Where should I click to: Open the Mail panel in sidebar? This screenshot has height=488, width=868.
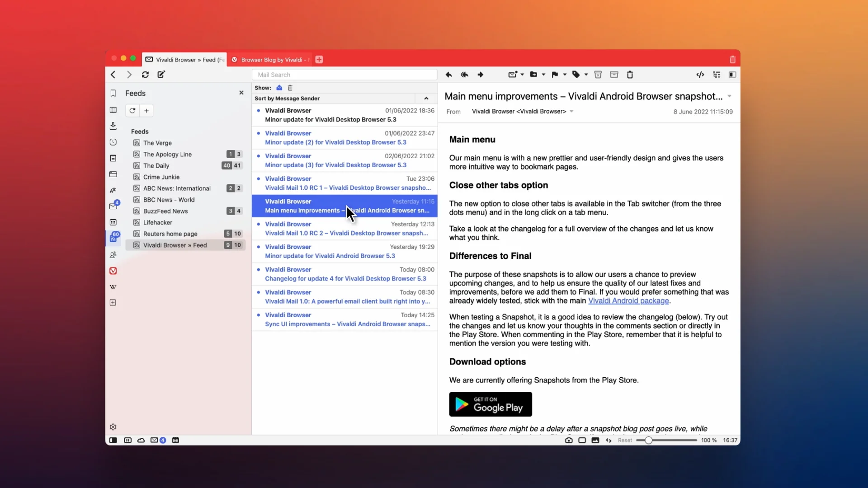(x=113, y=206)
